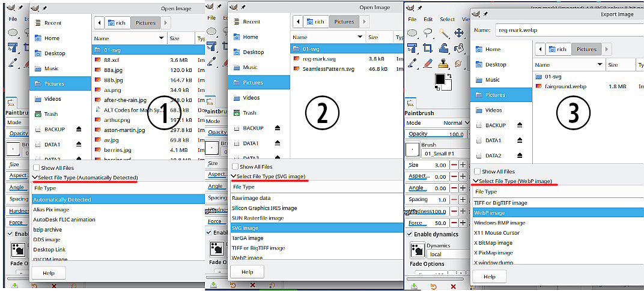Open the File menu in panel 2 window
This screenshot has width=644, height=291.
[211, 18]
